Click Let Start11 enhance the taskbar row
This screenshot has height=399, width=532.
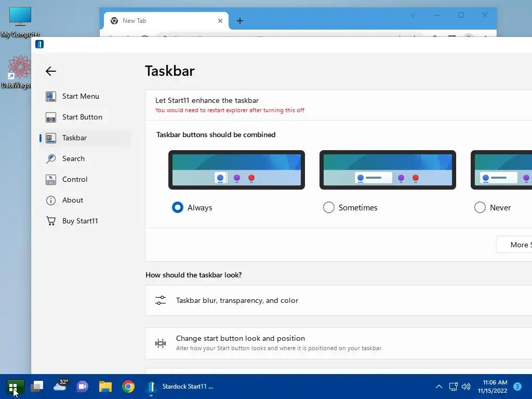(339, 105)
